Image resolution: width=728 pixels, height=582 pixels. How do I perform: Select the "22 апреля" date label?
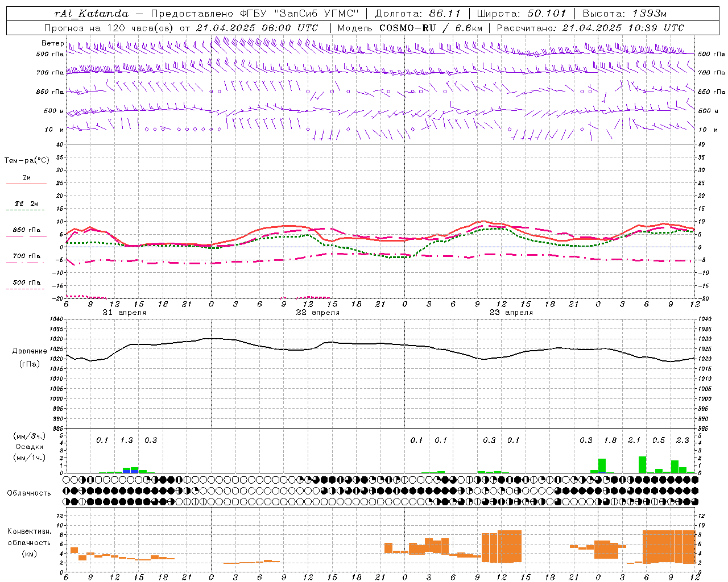pos(317,313)
